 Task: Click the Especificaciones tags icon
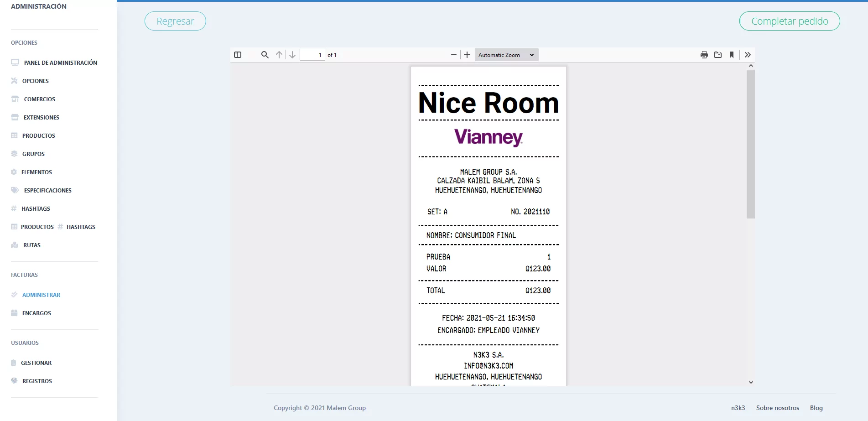tap(15, 190)
